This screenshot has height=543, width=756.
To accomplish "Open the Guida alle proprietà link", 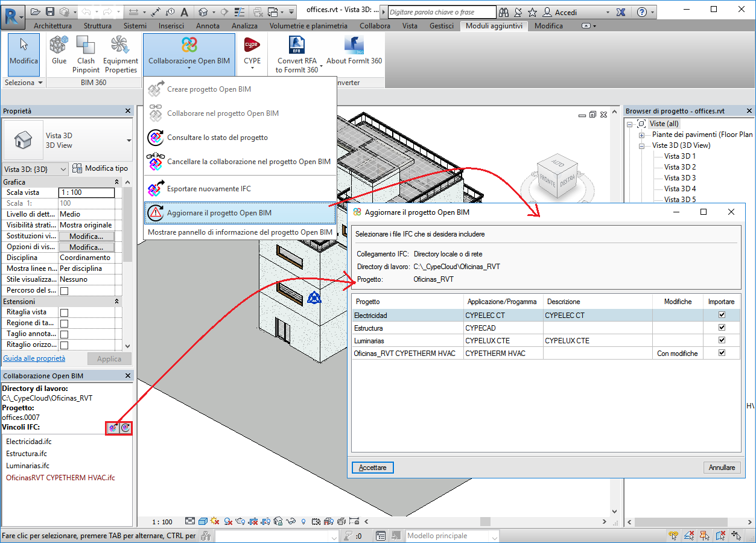I will click(34, 358).
